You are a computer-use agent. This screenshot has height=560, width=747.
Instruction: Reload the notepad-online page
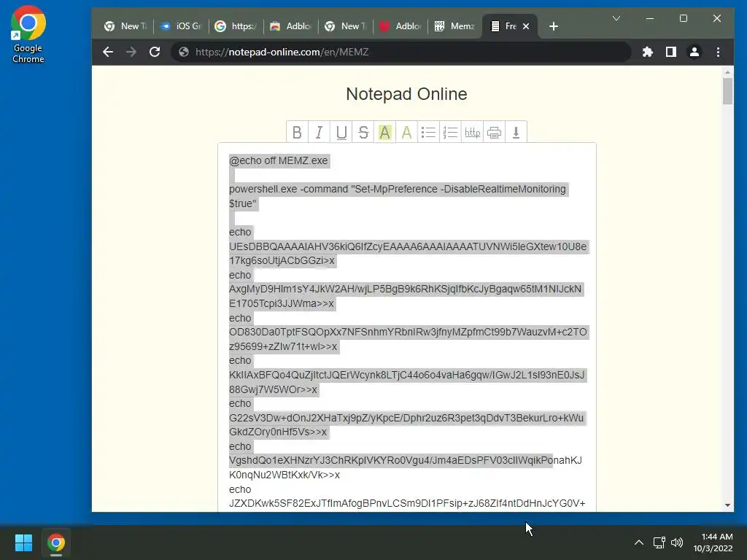click(x=155, y=52)
